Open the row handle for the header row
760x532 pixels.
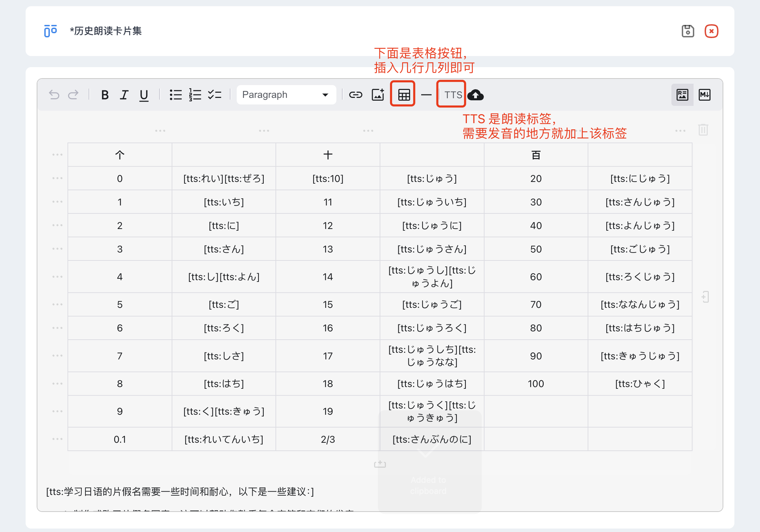pos(57,155)
